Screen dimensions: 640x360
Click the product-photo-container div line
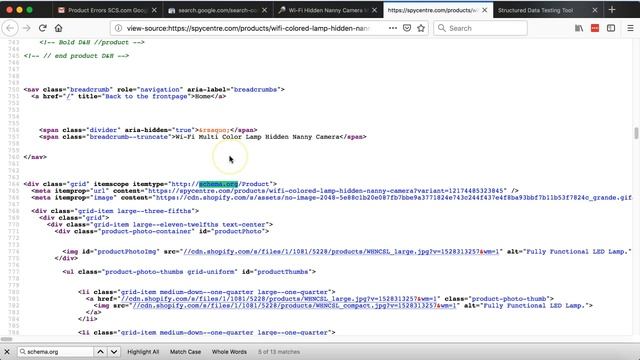point(162,231)
